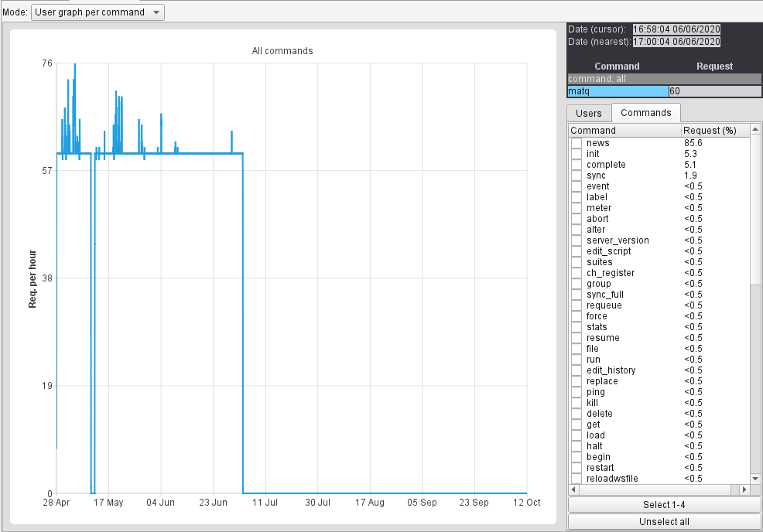The width and height of the screenshot is (763, 532).
Task: Tick the news command checkbox
Action: 577,143
